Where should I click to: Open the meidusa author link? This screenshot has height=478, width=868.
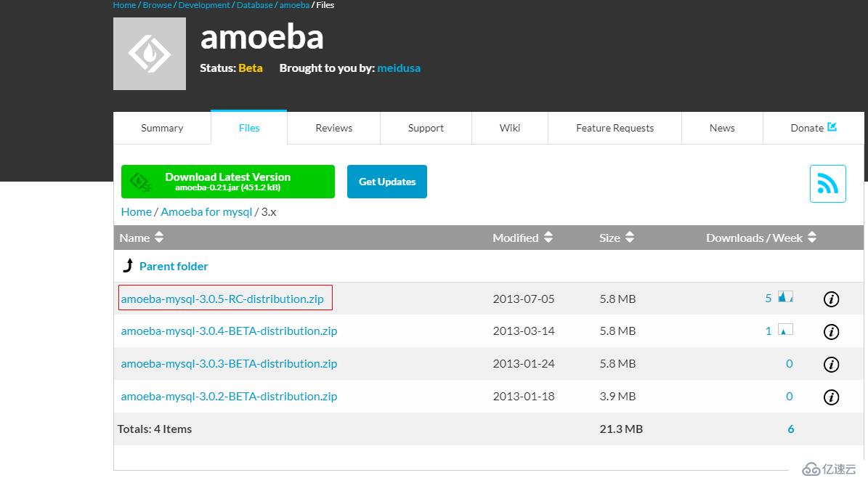point(398,68)
